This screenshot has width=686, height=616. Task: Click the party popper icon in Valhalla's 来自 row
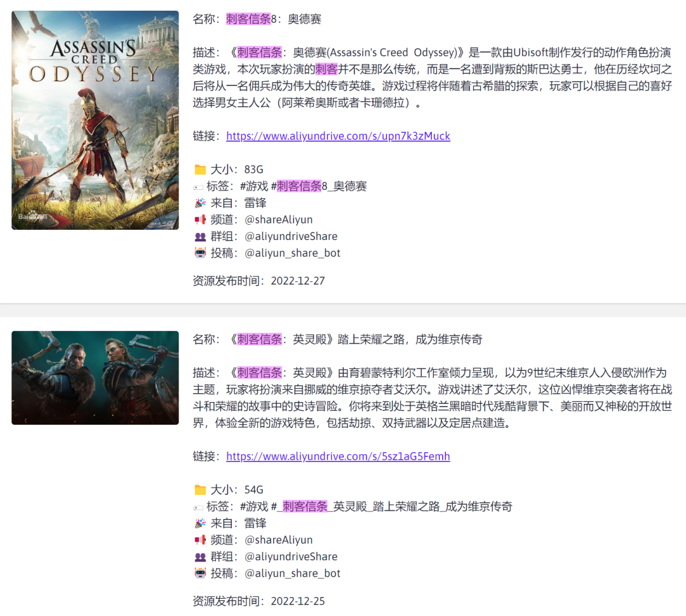(x=200, y=523)
